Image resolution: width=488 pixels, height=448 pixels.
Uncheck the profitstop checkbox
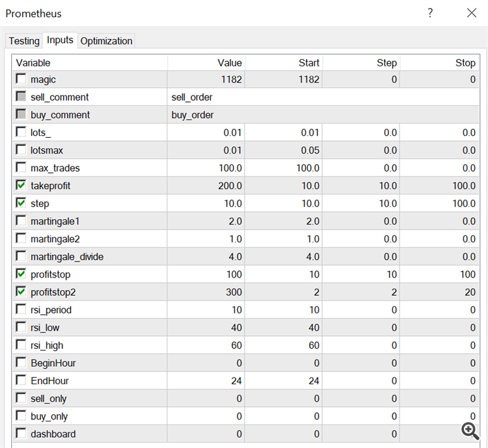pos(21,274)
